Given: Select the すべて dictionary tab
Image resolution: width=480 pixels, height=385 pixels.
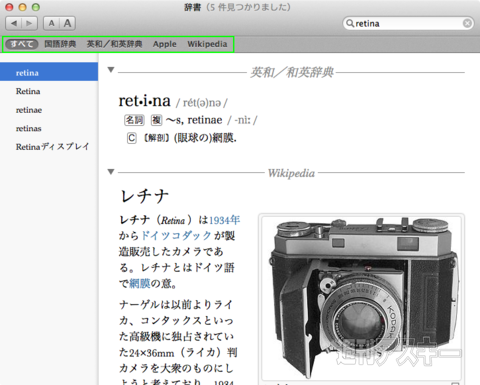Looking at the screenshot, I should click(22, 44).
